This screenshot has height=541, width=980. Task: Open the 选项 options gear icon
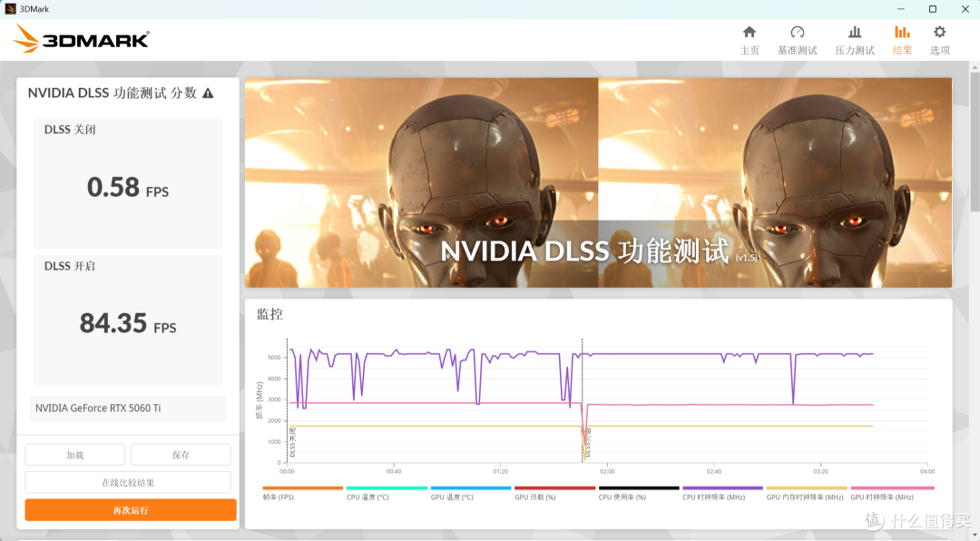pyautogui.click(x=939, y=32)
